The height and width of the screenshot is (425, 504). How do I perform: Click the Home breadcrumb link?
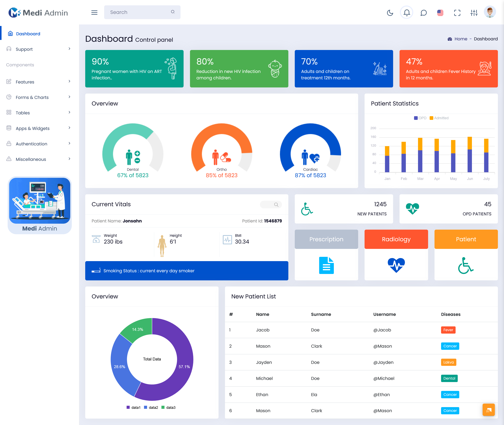pyautogui.click(x=461, y=39)
